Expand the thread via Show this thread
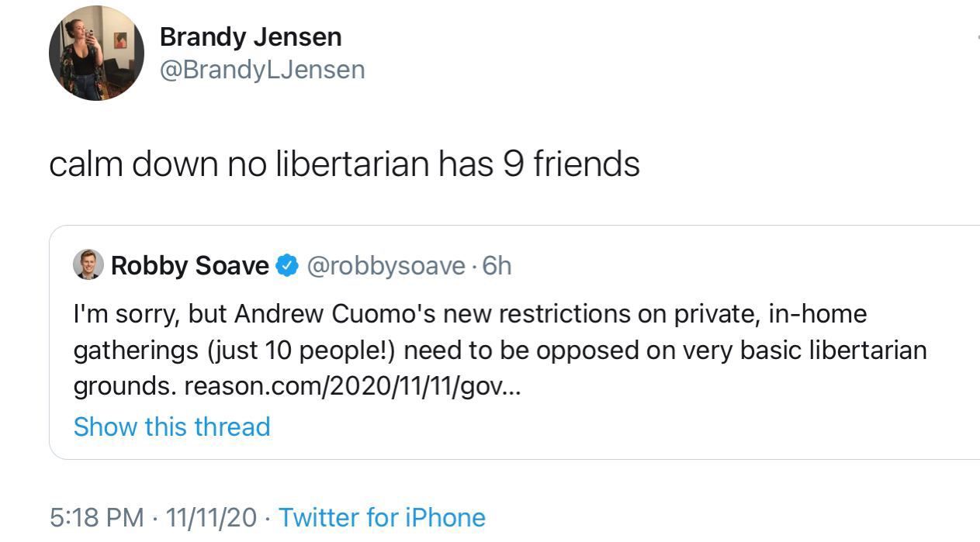 point(171,426)
